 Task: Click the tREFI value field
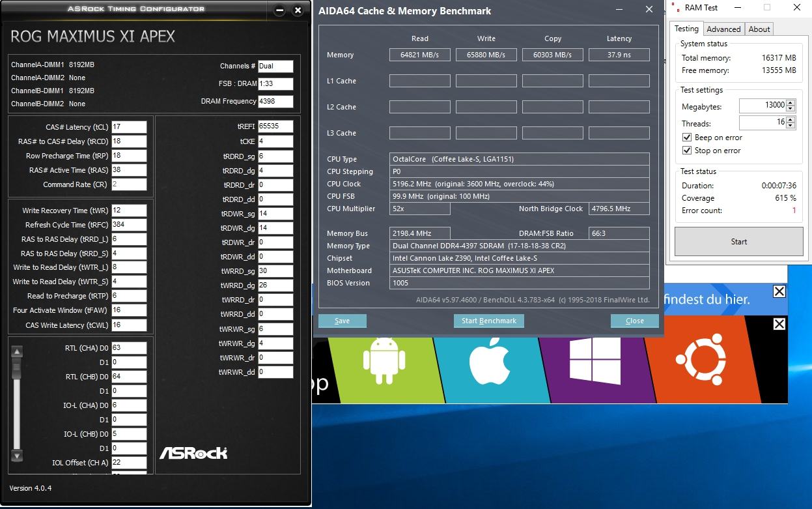(275, 126)
